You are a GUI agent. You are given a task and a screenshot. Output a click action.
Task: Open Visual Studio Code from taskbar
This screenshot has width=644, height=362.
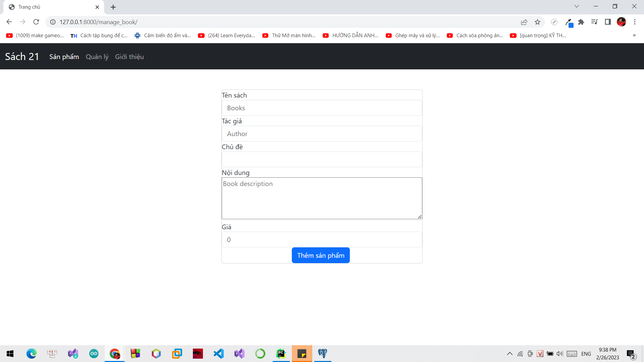(x=219, y=354)
